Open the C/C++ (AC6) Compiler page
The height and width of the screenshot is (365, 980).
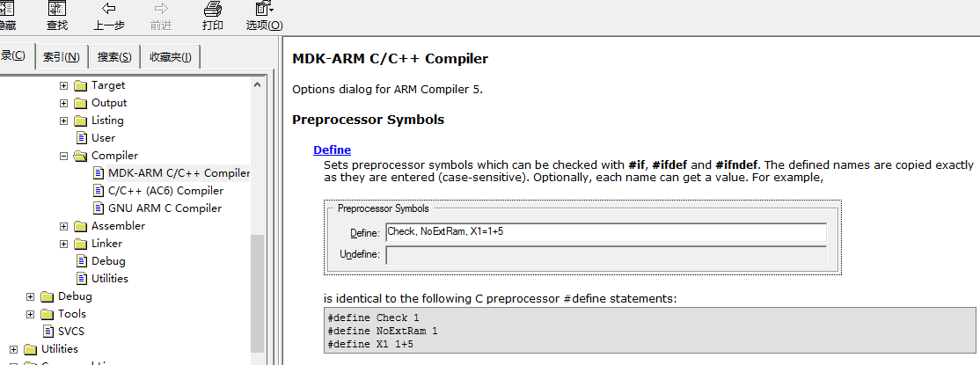[x=165, y=191]
